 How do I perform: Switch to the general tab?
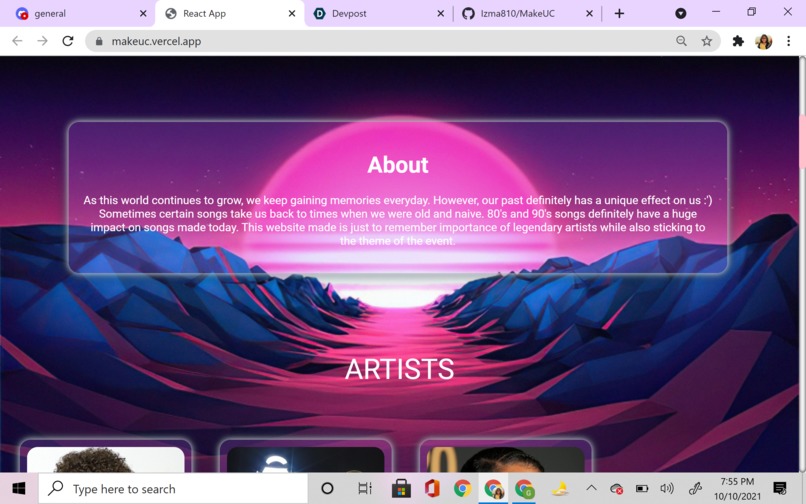pos(77,13)
